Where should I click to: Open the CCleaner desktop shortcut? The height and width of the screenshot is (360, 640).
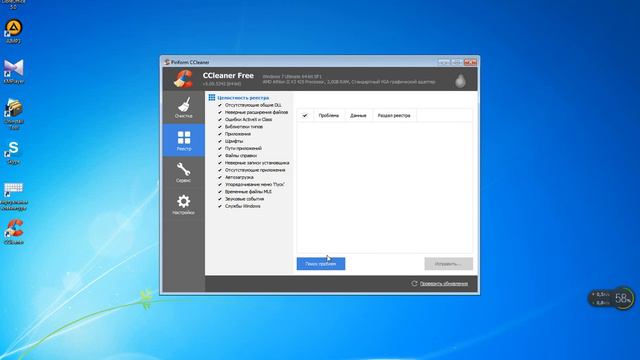(13, 231)
